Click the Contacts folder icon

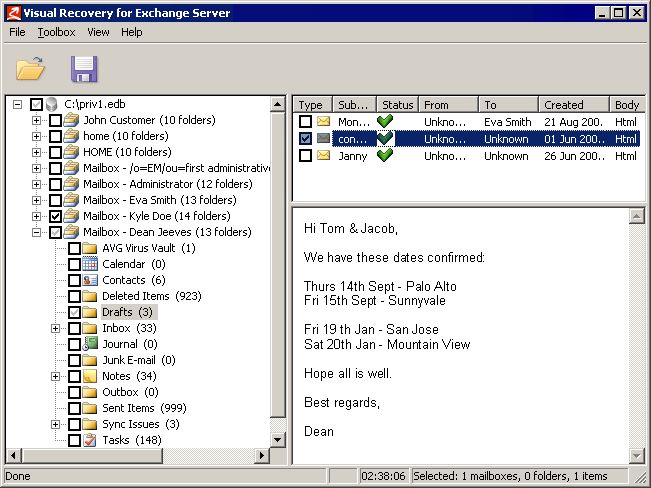tap(90, 280)
